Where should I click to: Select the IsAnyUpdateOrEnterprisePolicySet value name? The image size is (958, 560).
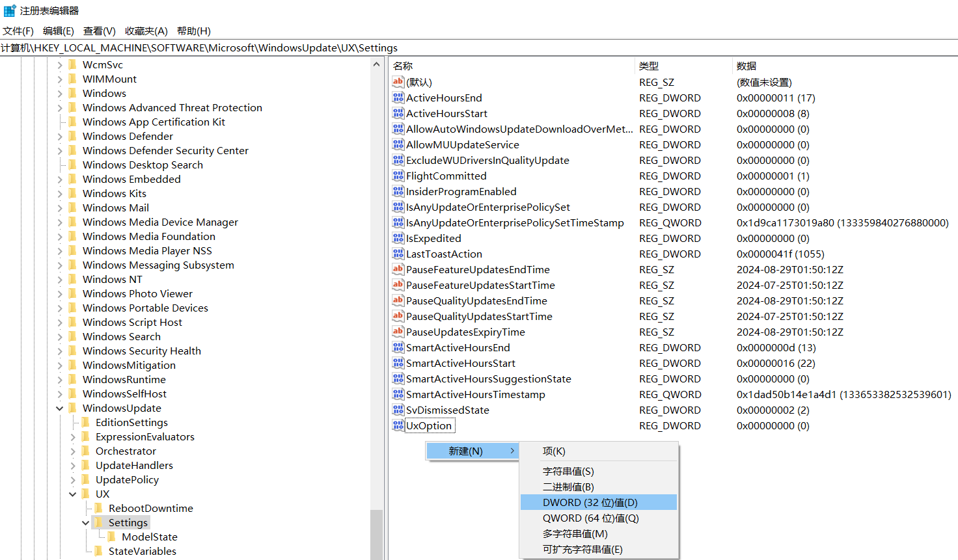(488, 207)
